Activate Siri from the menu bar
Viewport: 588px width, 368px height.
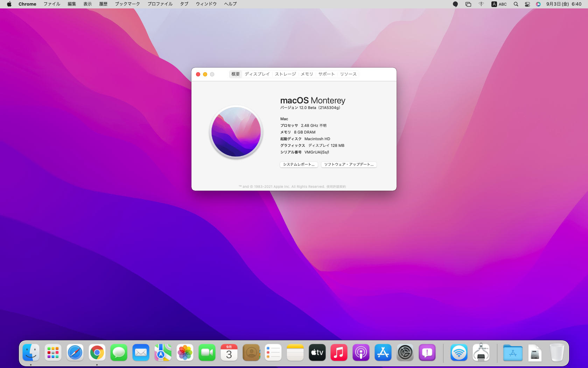click(538, 4)
